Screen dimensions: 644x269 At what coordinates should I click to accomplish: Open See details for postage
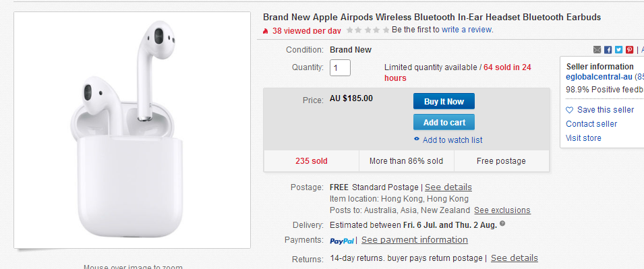coord(448,187)
